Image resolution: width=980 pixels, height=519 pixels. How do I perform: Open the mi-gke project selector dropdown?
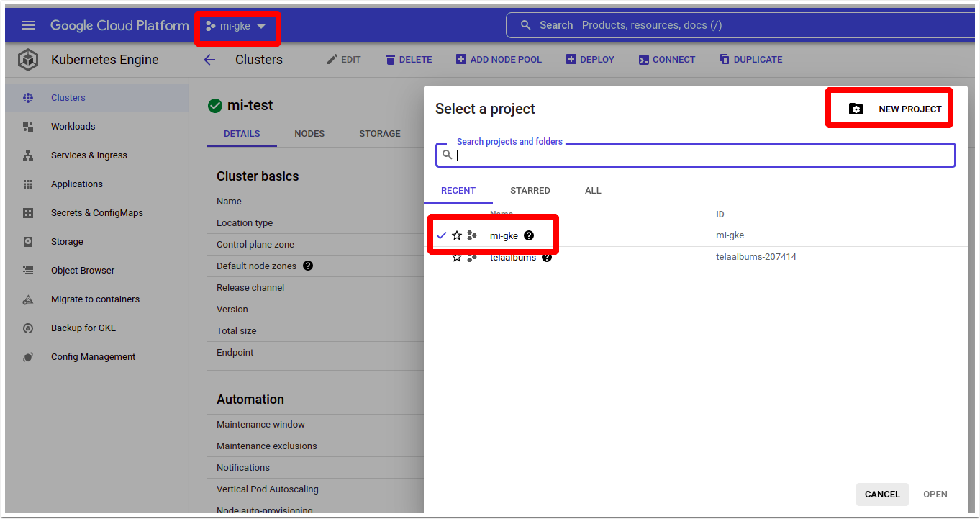coord(236,26)
